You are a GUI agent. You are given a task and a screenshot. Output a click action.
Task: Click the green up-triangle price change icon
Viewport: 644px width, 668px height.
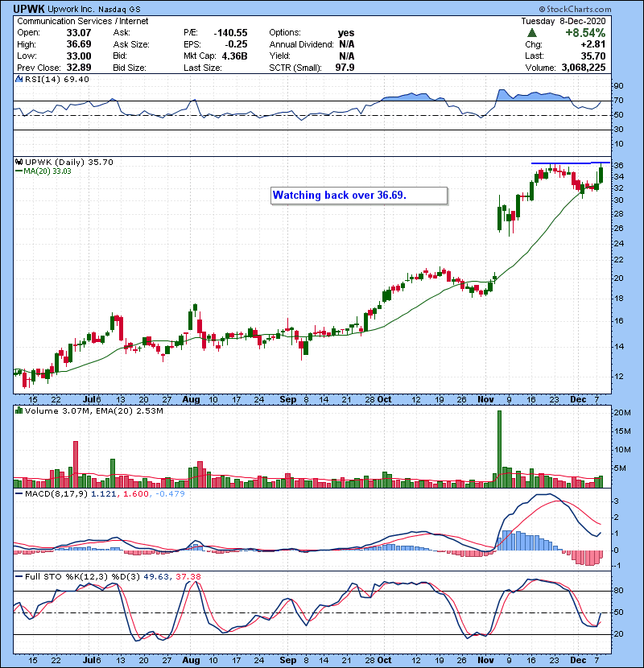tap(532, 33)
